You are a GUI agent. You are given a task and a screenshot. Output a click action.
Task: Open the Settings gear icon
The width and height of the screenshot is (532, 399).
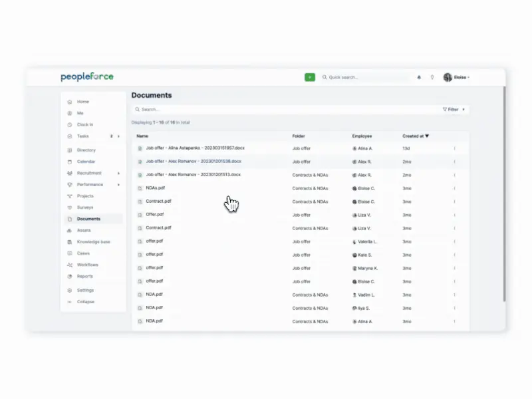tap(70, 291)
